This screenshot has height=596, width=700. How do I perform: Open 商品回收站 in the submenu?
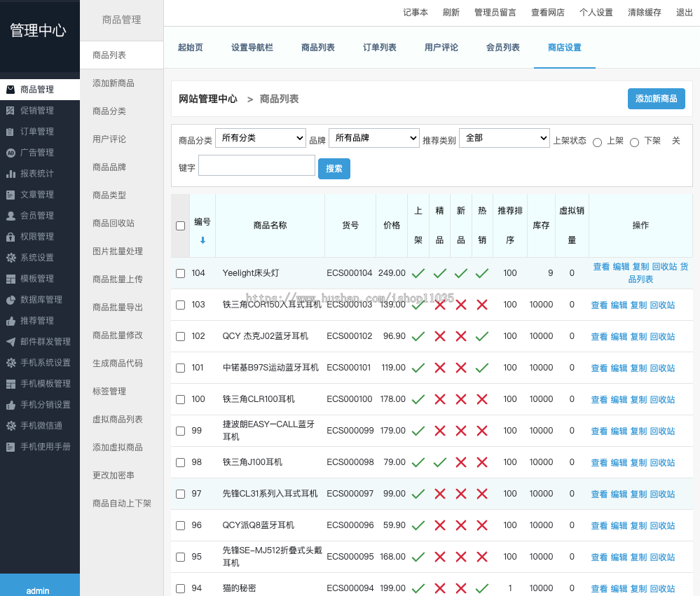tap(114, 223)
